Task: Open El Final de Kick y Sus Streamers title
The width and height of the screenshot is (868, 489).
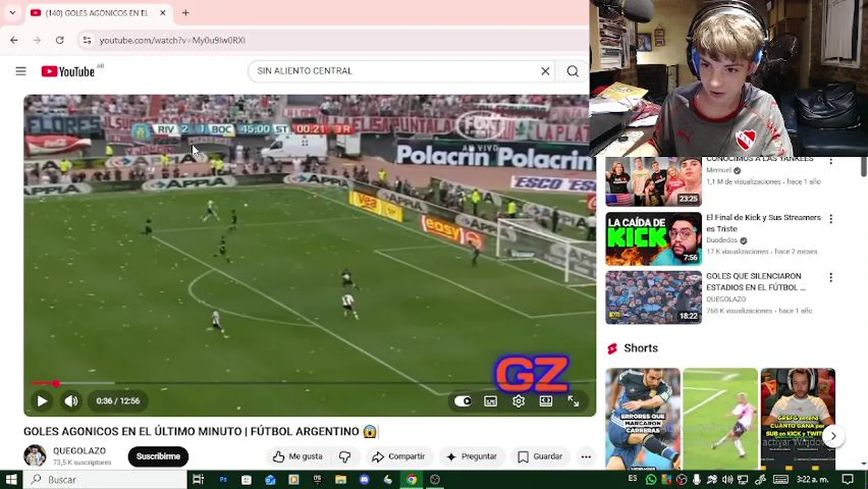Action: tap(763, 223)
